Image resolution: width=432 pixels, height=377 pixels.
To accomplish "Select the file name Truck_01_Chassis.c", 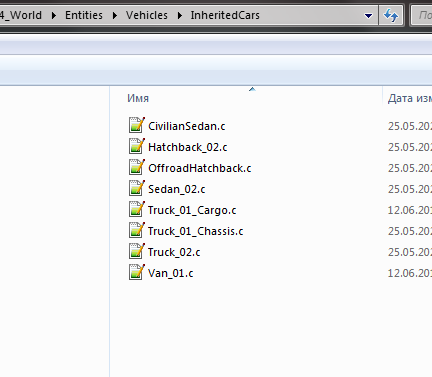I will [196, 231].
